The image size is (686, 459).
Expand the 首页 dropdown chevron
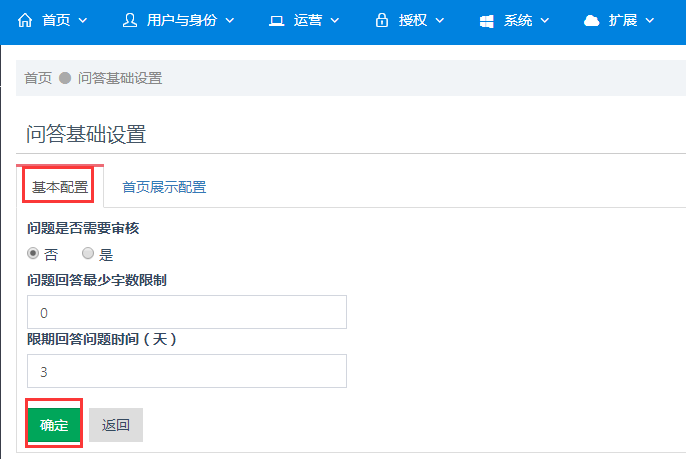coord(83,21)
